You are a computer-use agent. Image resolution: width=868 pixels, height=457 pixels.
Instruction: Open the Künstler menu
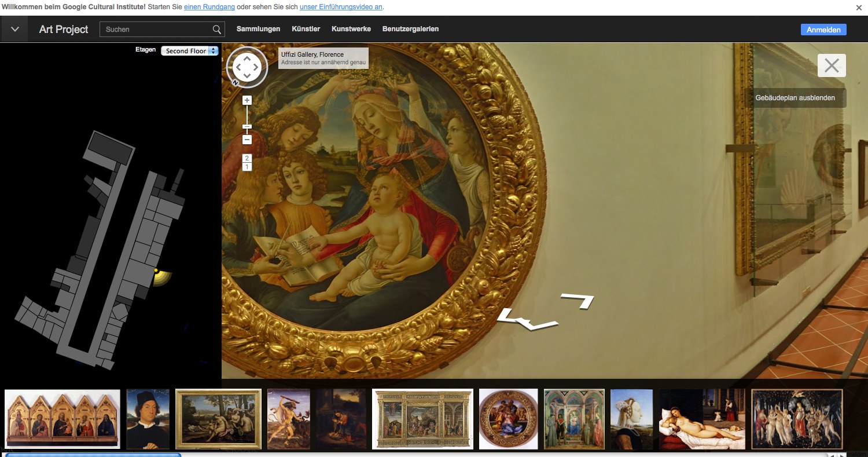(306, 29)
